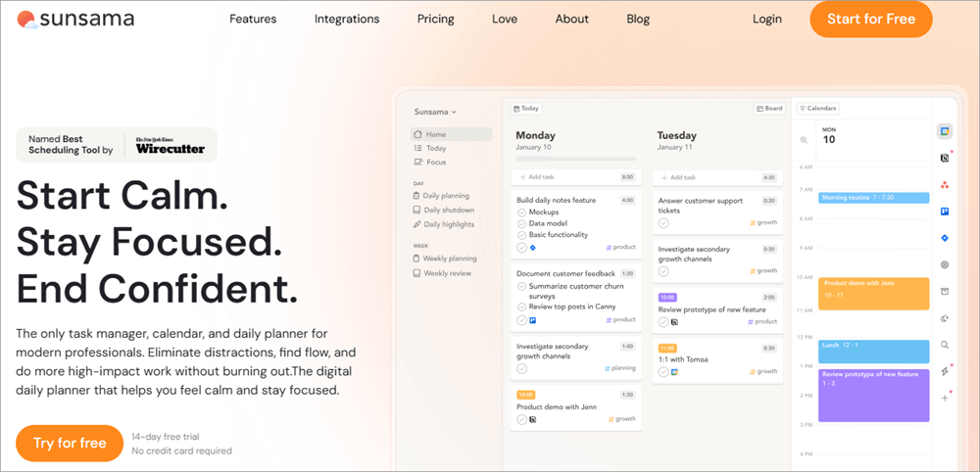The height and width of the screenshot is (473, 980).
Task: Open the About page
Action: tap(572, 19)
